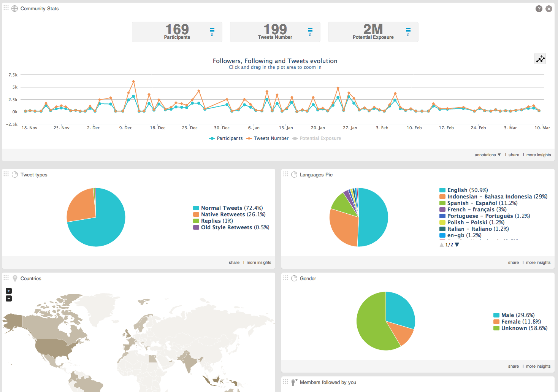Screen dimensions: 558x392
Task: Go to next page of languages legend
Action: [x=457, y=245]
